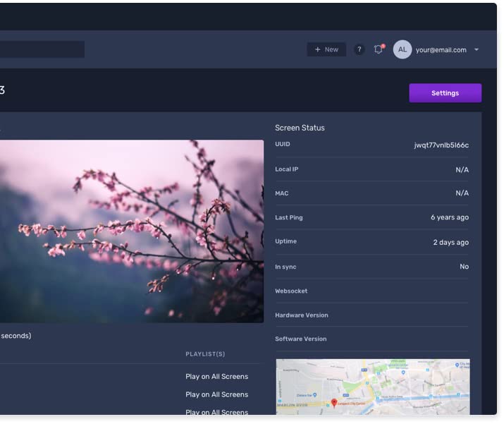Click the search input field
The height and width of the screenshot is (424, 504).
coord(42,49)
